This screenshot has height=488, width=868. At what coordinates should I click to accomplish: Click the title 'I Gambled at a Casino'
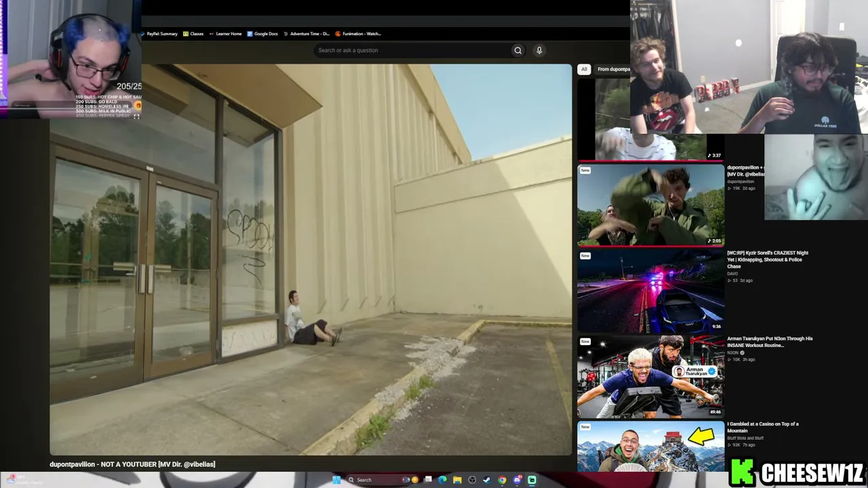click(763, 427)
